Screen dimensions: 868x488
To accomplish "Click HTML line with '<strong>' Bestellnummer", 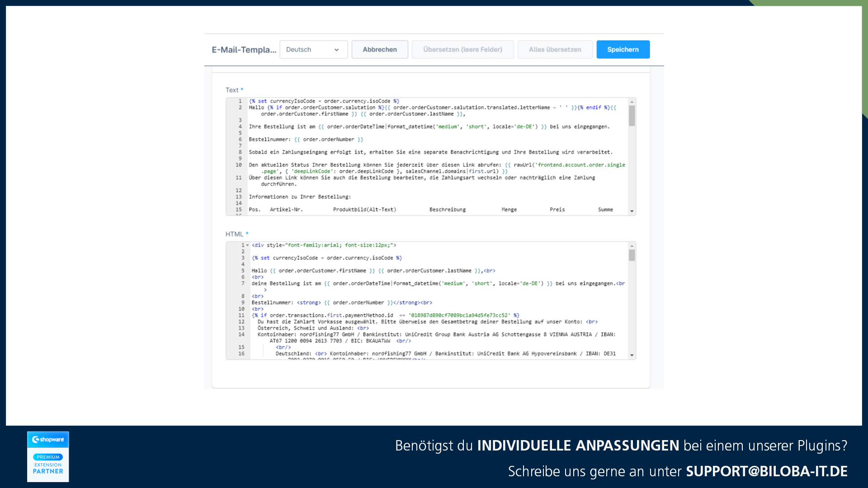I will pyautogui.click(x=342, y=303).
